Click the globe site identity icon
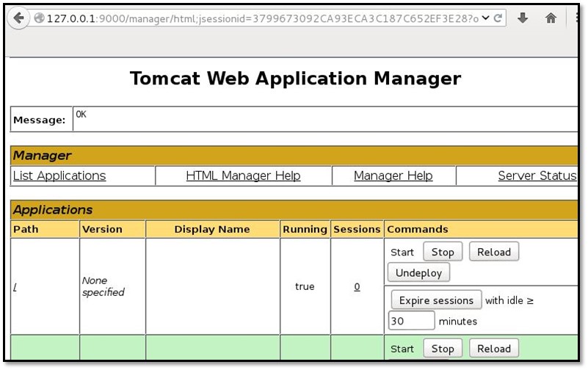The image size is (588, 370). [38, 18]
